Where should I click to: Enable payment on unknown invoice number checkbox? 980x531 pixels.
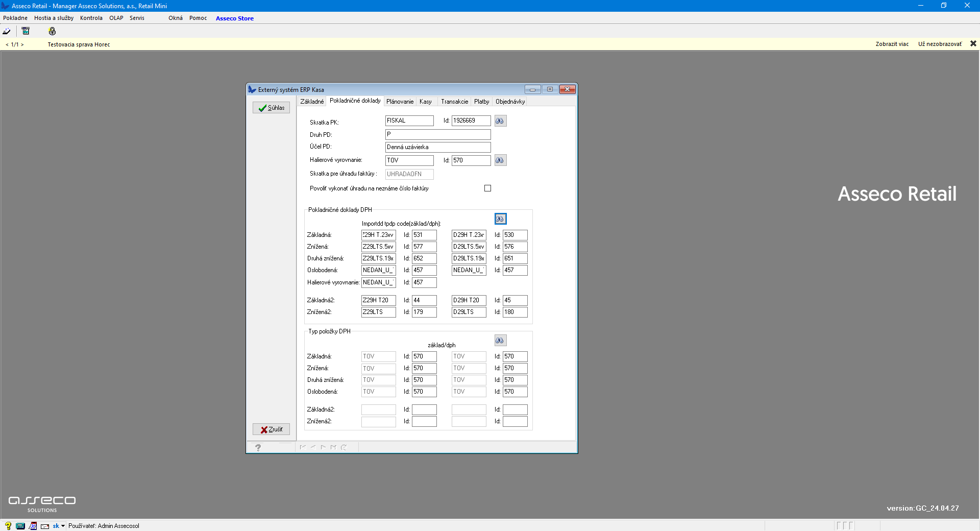[487, 188]
